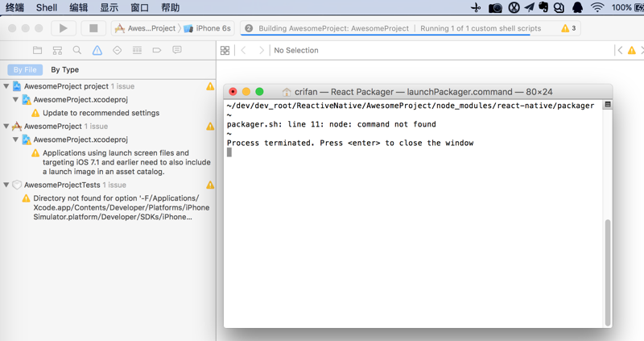Click the circled X icon in menu bar

point(514,7)
